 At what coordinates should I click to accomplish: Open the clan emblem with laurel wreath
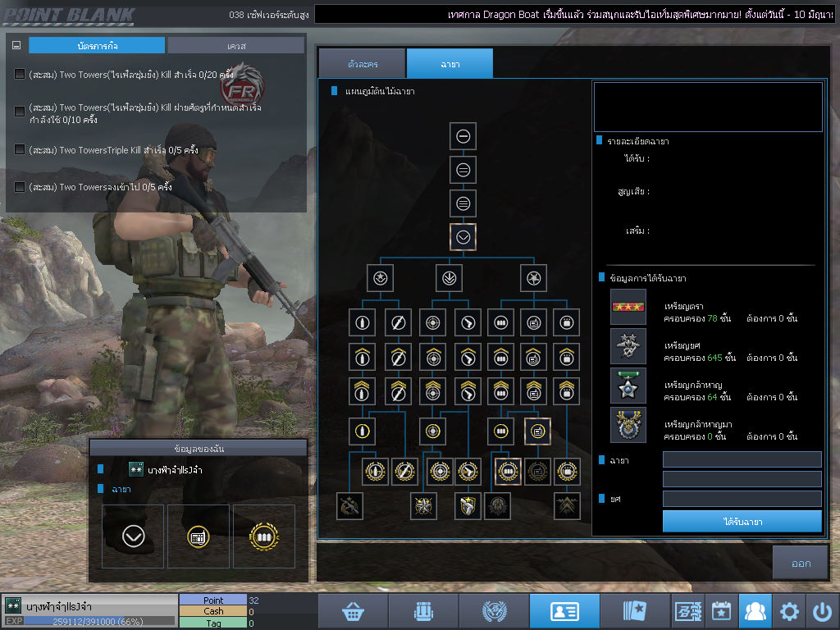coord(494,611)
